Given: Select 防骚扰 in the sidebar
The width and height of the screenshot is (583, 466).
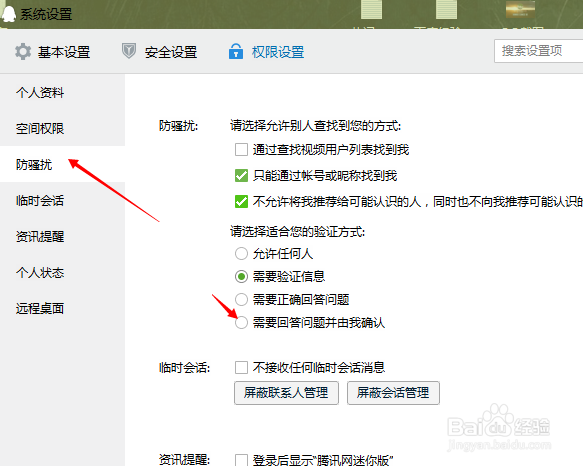Looking at the screenshot, I should coord(62,164).
